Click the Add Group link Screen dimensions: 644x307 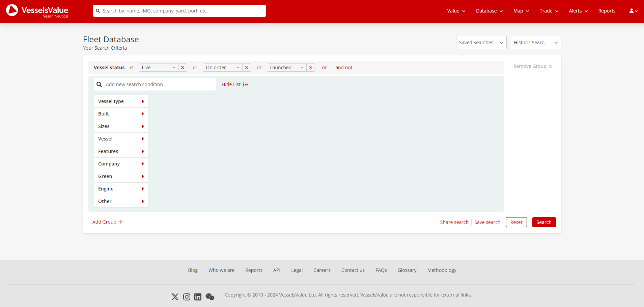[x=107, y=222]
